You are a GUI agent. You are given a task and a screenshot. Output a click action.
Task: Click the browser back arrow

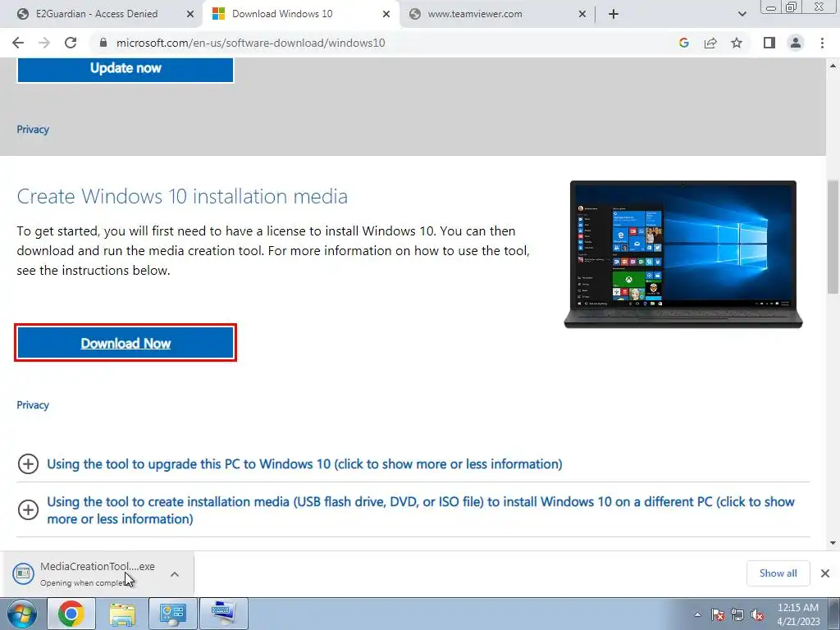tap(18, 43)
